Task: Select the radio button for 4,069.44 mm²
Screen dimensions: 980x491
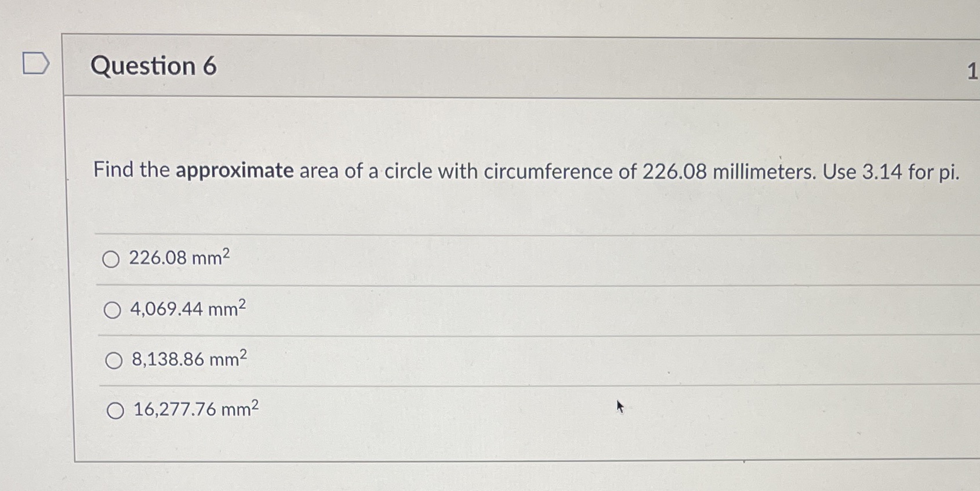Action: coord(112,310)
